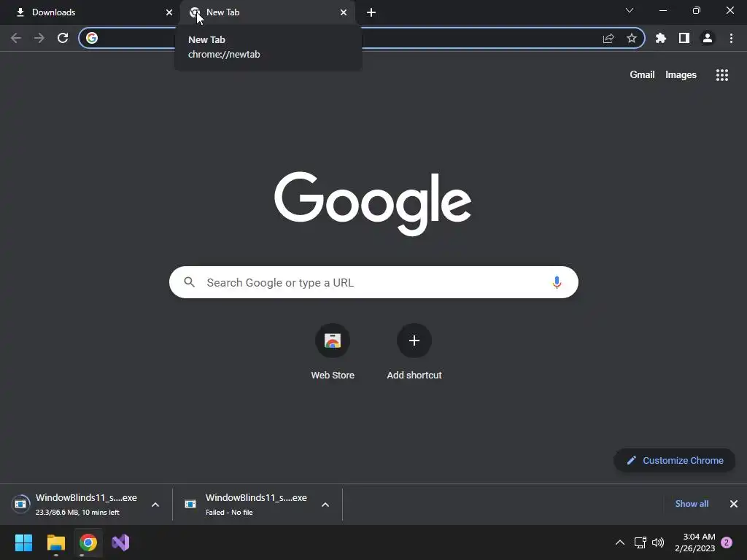Viewport: 747px width, 560px height.
Task: Open the Windows Start menu
Action: (x=23, y=542)
